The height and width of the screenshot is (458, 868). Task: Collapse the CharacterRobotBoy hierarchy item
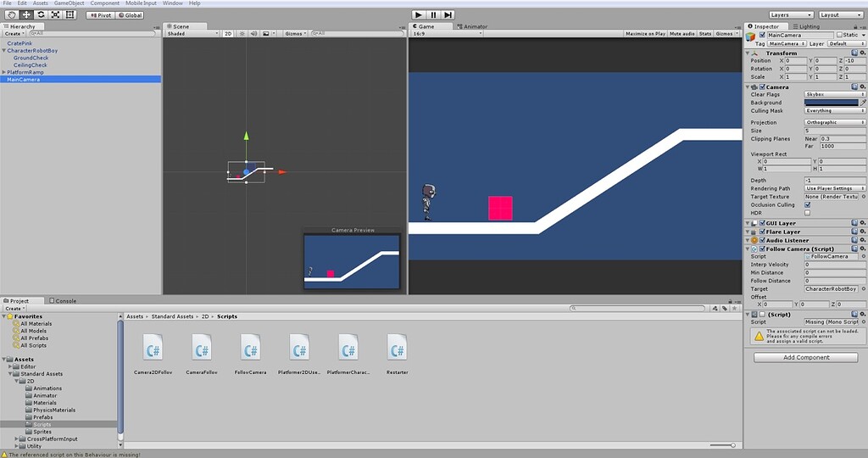(4, 50)
